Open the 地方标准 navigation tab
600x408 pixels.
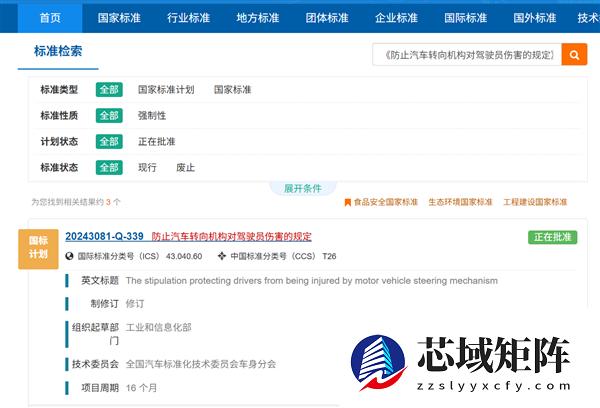(x=258, y=18)
